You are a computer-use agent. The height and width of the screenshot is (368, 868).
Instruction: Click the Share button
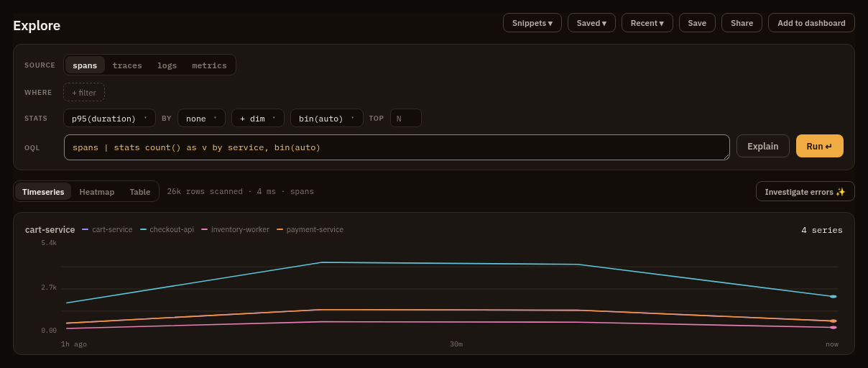[x=742, y=23]
